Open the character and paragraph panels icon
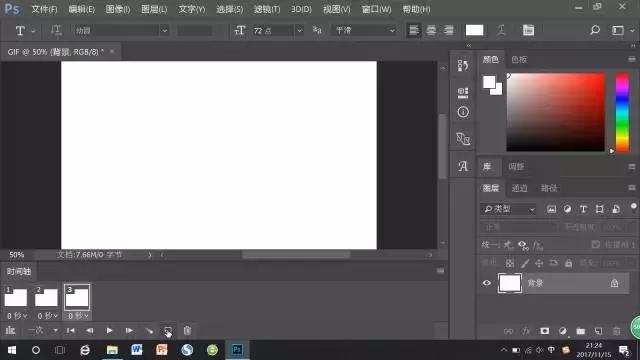 pyautogui.click(x=529, y=30)
